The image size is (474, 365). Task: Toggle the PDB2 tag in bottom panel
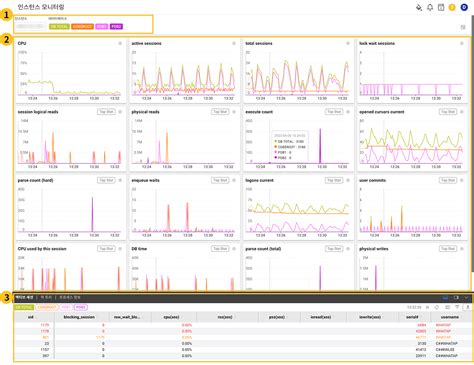81,307
